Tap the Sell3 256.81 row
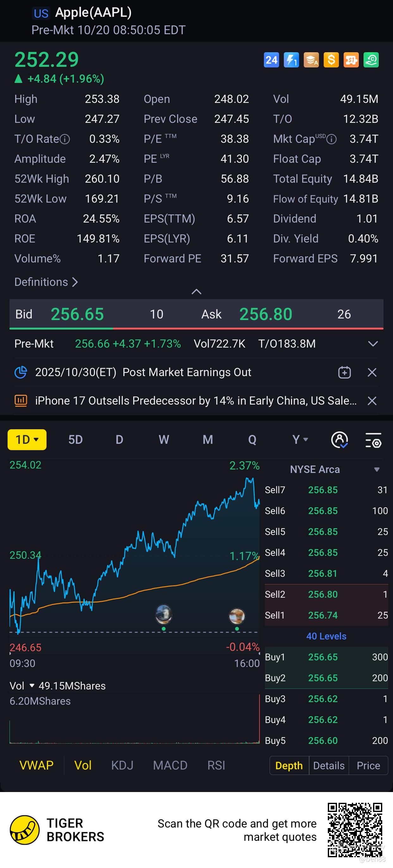The width and height of the screenshot is (393, 868). point(326,574)
